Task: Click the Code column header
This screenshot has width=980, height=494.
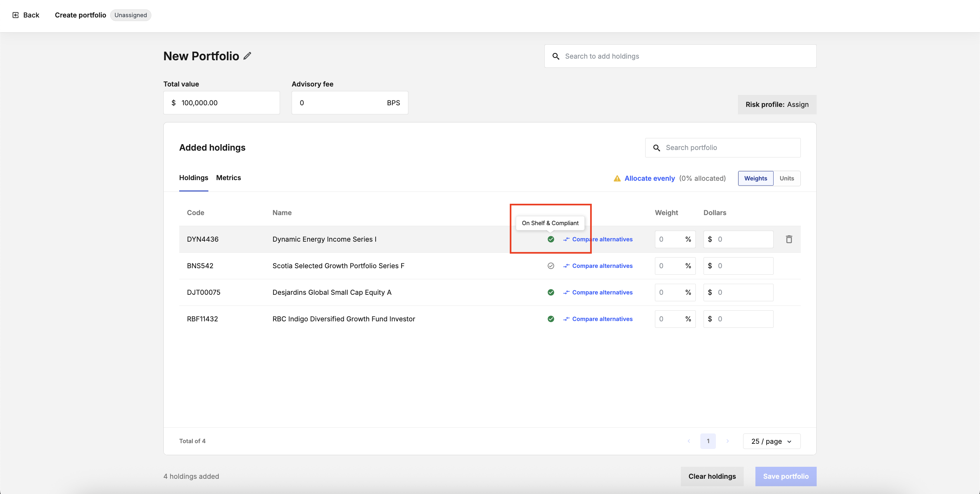Action: pos(195,213)
